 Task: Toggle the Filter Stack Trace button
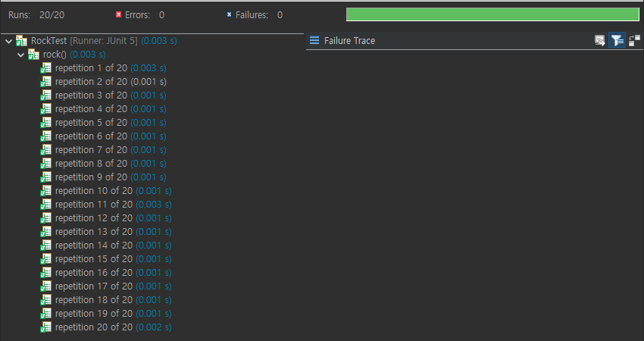617,40
